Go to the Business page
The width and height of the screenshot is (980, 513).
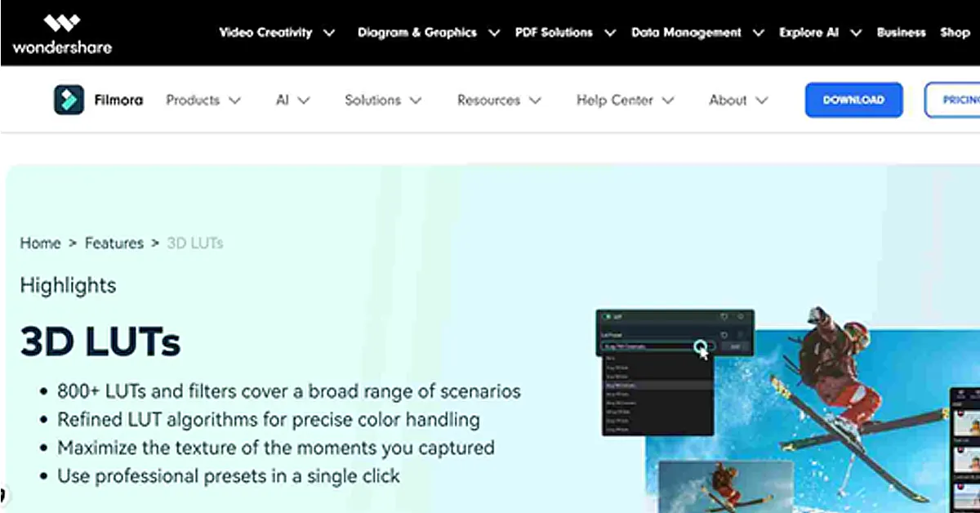(901, 33)
